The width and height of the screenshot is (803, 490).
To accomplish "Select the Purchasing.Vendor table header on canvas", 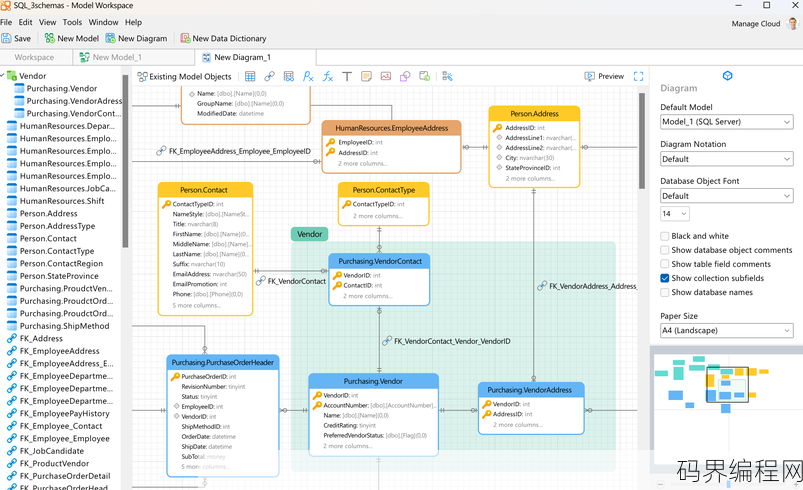I will (373, 381).
